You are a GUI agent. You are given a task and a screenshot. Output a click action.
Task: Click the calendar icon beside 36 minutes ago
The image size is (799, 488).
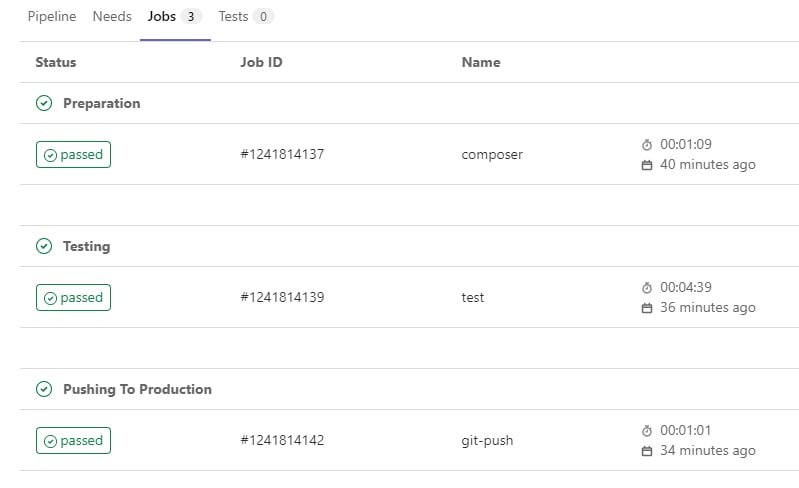tap(647, 308)
